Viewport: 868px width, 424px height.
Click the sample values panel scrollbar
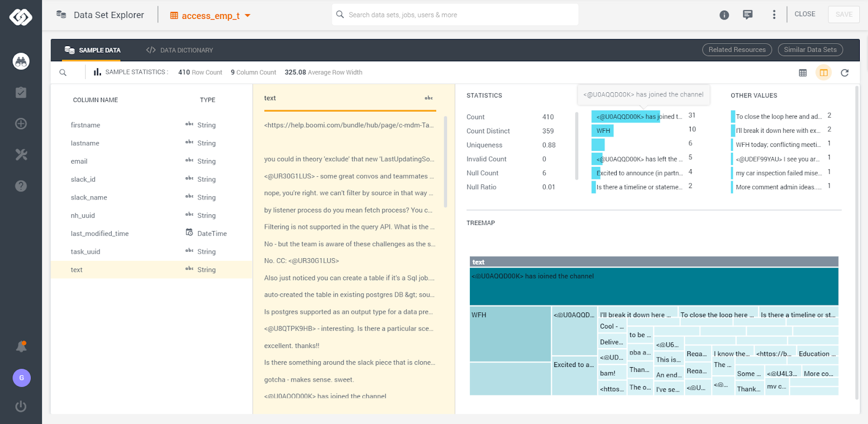[x=445, y=162]
